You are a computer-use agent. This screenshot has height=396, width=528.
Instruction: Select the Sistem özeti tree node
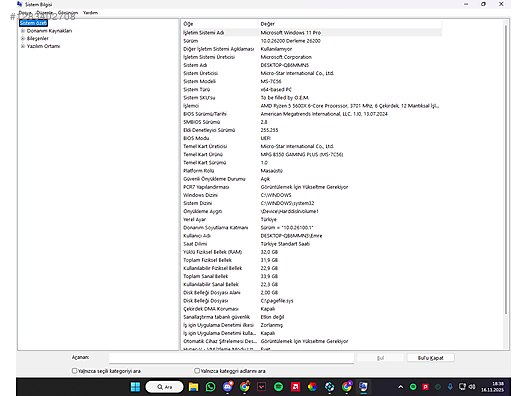coord(33,23)
